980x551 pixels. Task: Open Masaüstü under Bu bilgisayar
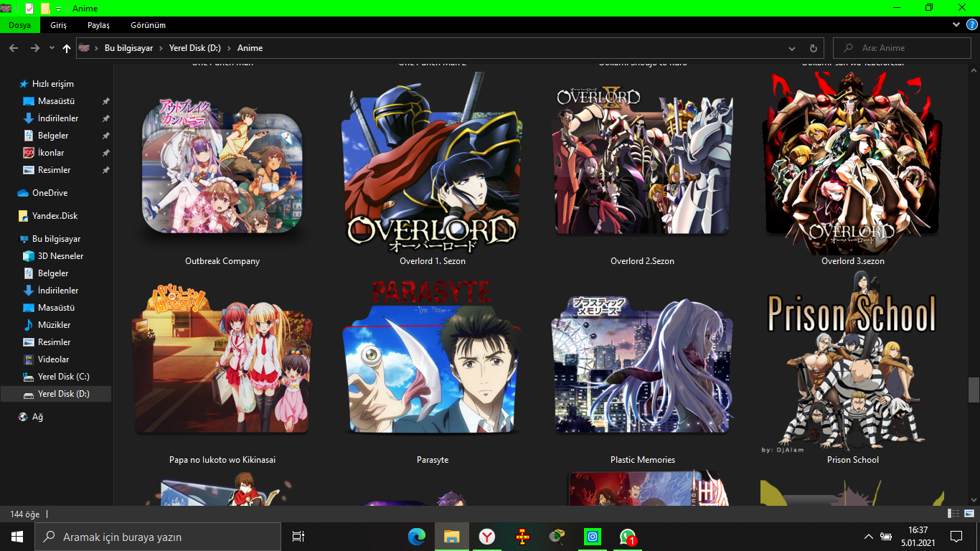pyautogui.click(x=56, y=308)
